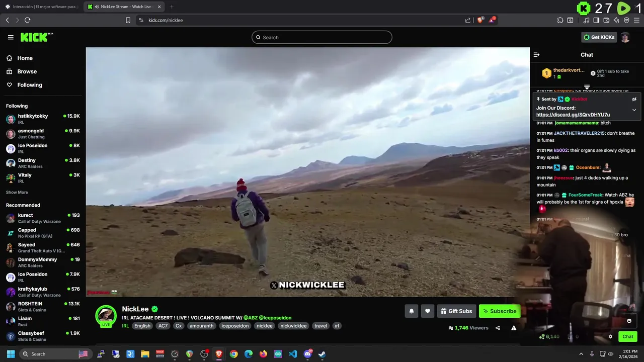Open kurect recommended channel

point(43,218)
